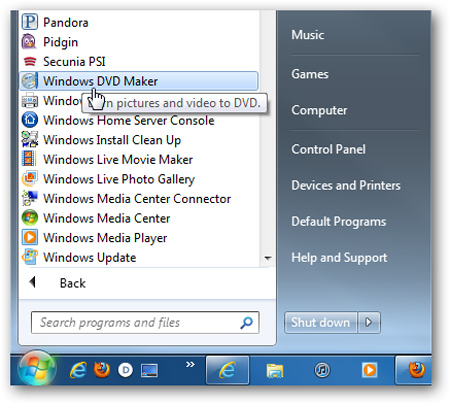Screen dimensions: 450x404
Task: Click the Windows Home Server Console icon
Action: 30,120
